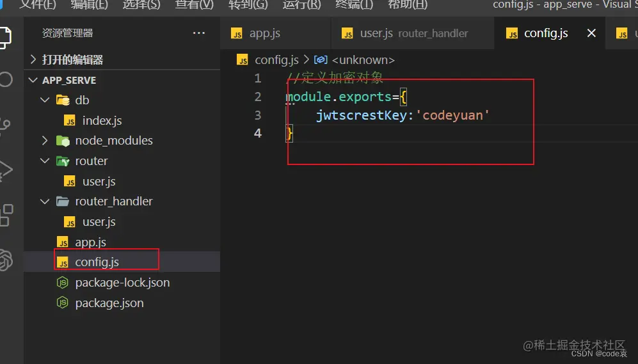Screen dimensions: 638x364
Task: Open explorer panel more actions menu
Action: [198, 33]
